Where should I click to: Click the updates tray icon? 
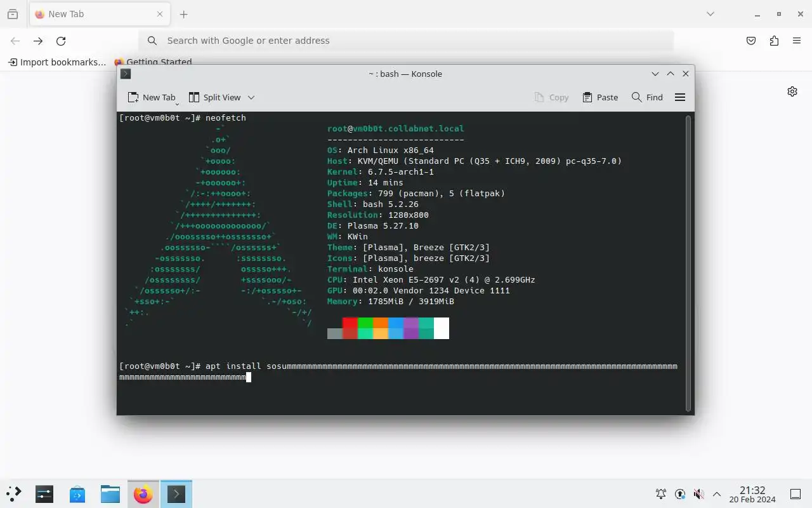point(680,494)
